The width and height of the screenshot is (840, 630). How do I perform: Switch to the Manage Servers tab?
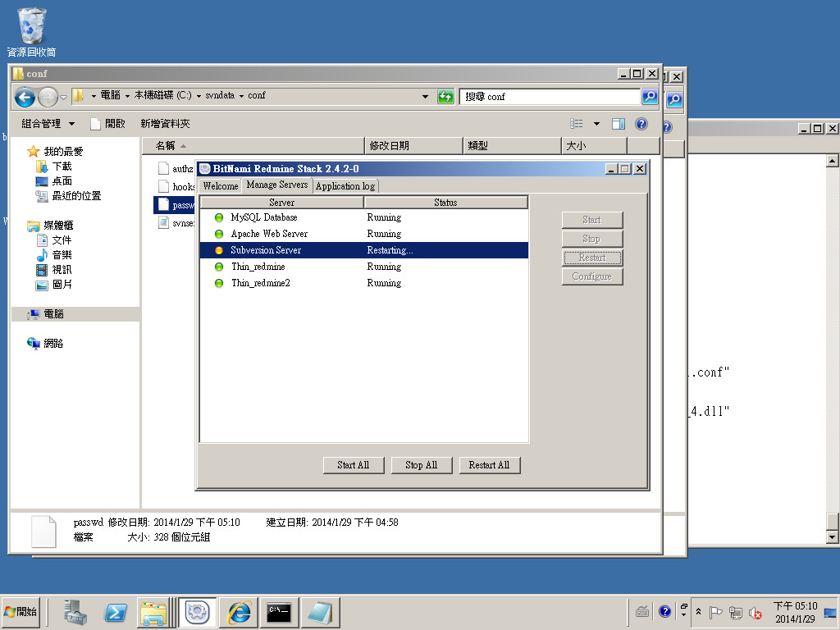[277, 185]
